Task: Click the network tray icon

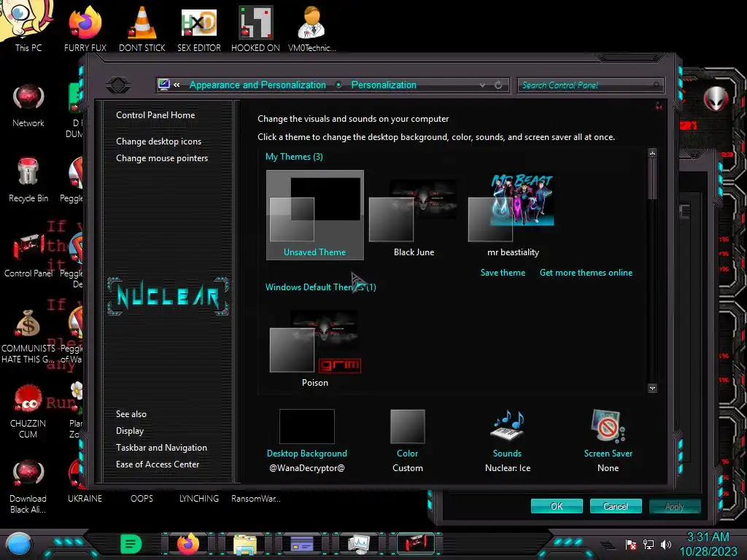Action: click(649, 545)
